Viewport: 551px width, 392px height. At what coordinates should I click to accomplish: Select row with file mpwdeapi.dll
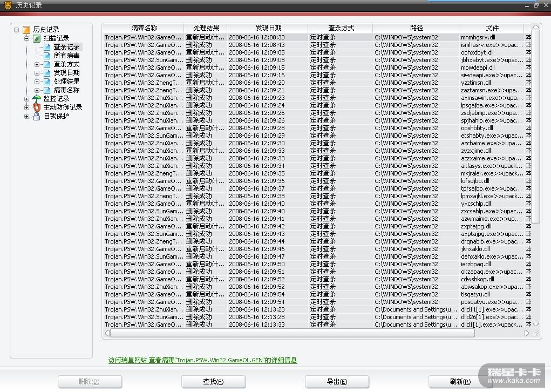[x=317, y=67]
